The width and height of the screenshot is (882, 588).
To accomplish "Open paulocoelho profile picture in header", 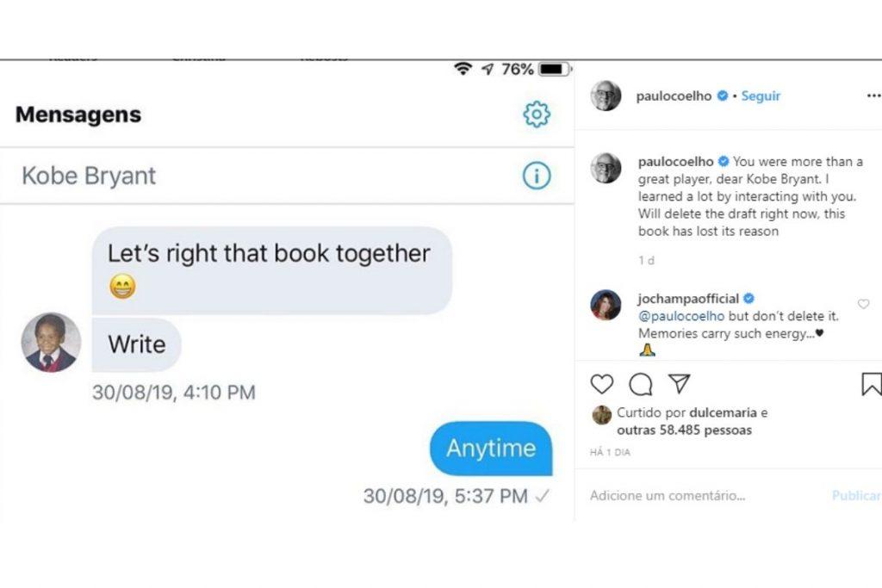I will tap(606, 96).
